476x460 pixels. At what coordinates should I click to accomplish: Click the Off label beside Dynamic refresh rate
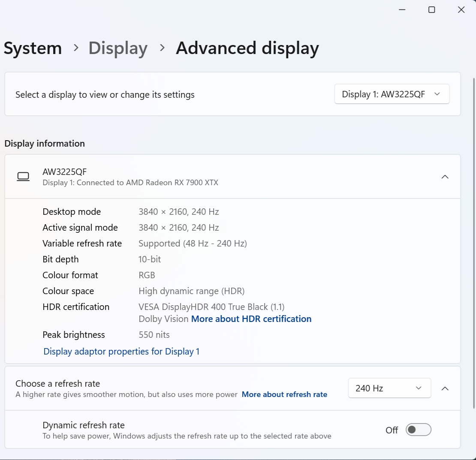pyautogui.click(x=392, y=430)
